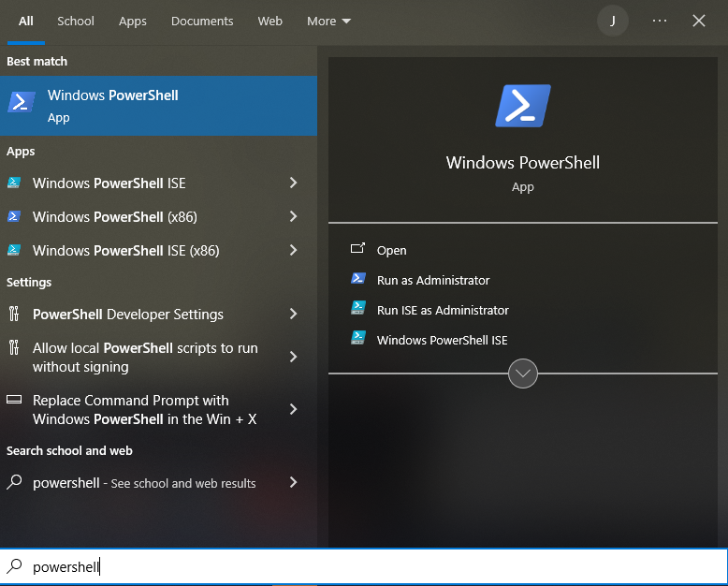
Task: Expand Replace Command Prompt setting arrow
Action: (293, 409)
